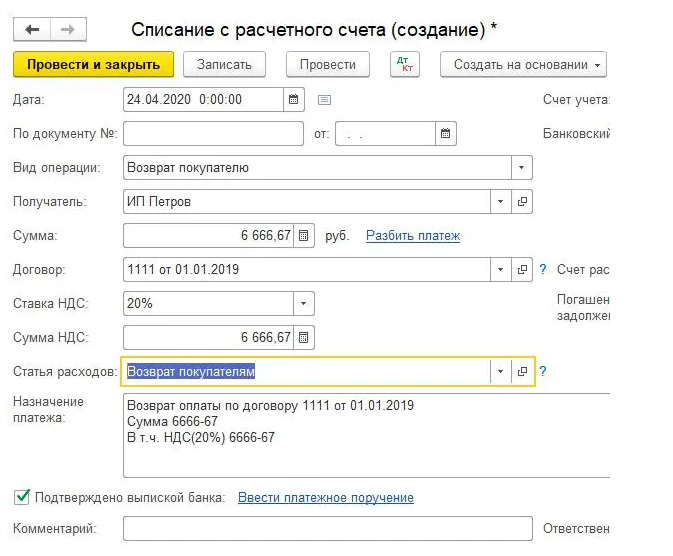Open calculator for the Сумма НДС field
Screen dimensions: 673x556
tap(303, 337)
